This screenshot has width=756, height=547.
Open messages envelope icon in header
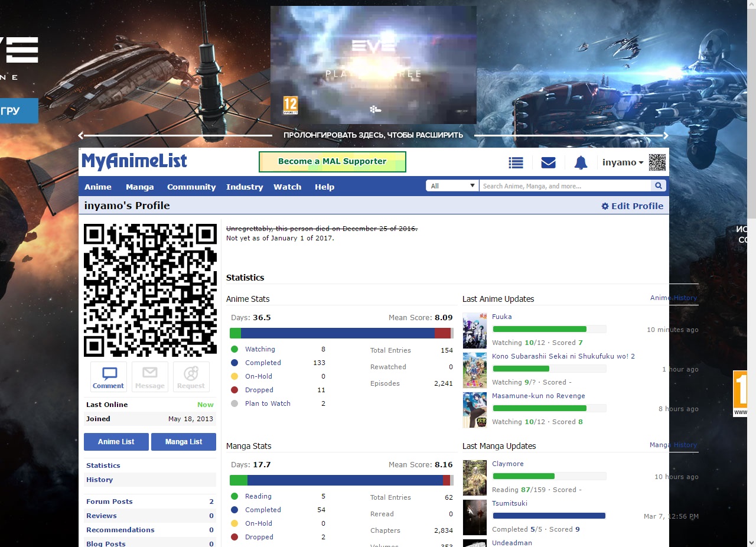pos(548,162)
